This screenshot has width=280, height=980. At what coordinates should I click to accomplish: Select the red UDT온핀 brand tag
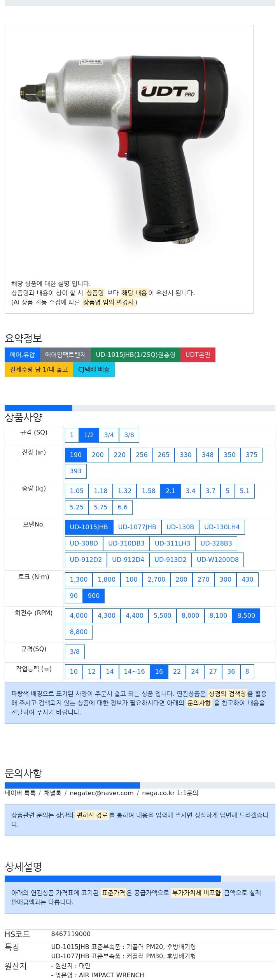pos(198,354)
